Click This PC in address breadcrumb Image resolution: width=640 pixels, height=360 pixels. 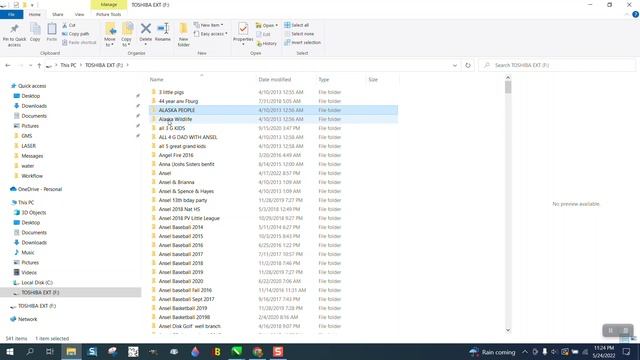pos(68,65)
